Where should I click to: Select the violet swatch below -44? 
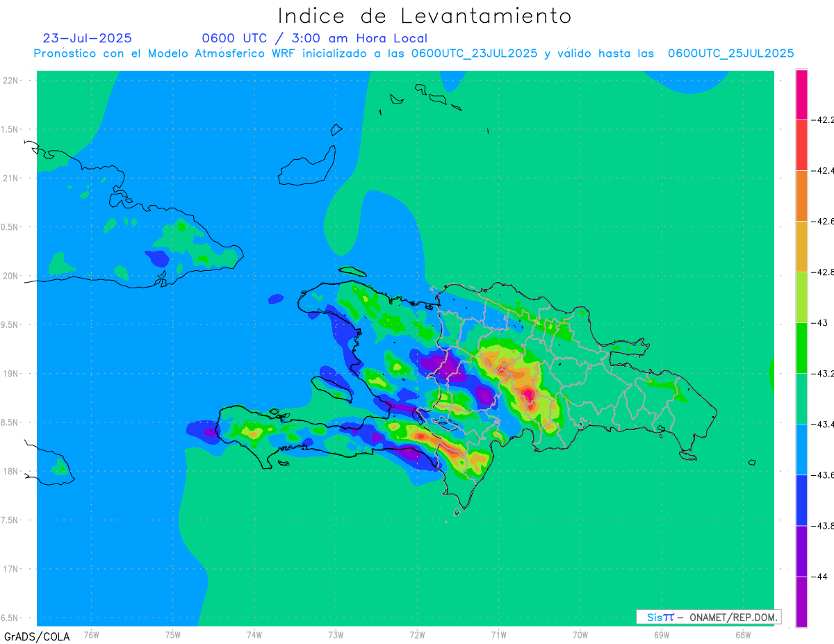click(801, 601)
